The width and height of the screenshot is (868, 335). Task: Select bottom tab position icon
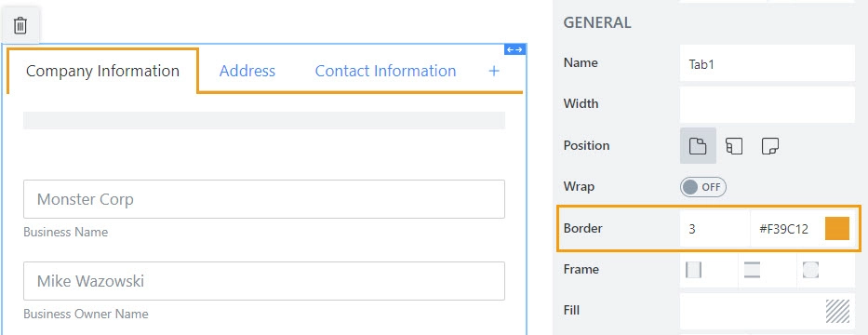point(770,146)
